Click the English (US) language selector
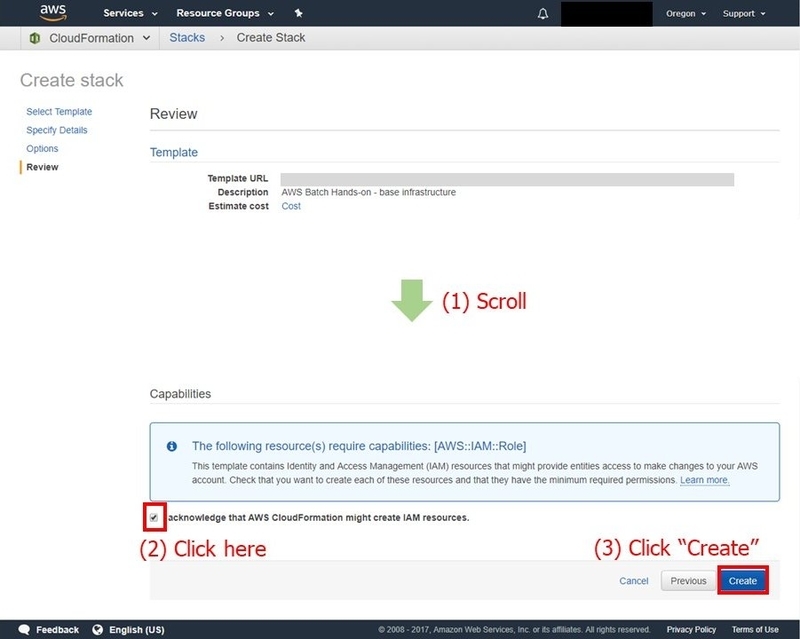Image resolution: width=800 pixels, height=639 pixels. [x=137, y=630]
